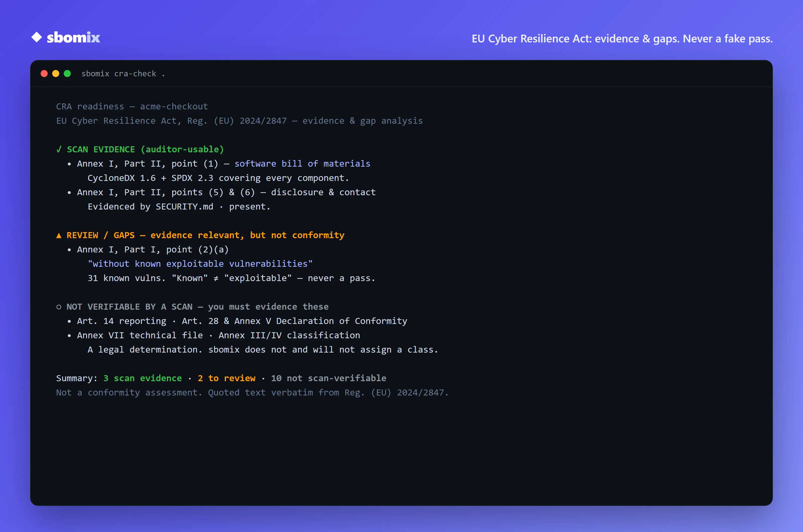Select the 'CRA readiness — acme-checkout' line
Image resolution: width=803 pixels, height=532 pixels.
132,107
